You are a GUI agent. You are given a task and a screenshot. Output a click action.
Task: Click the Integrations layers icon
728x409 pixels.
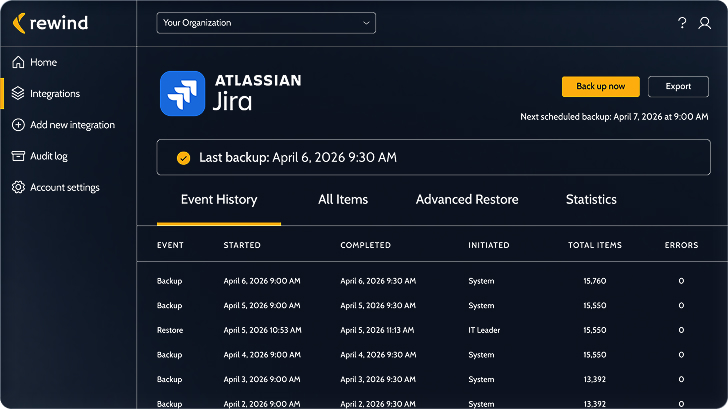coord(18,93)
